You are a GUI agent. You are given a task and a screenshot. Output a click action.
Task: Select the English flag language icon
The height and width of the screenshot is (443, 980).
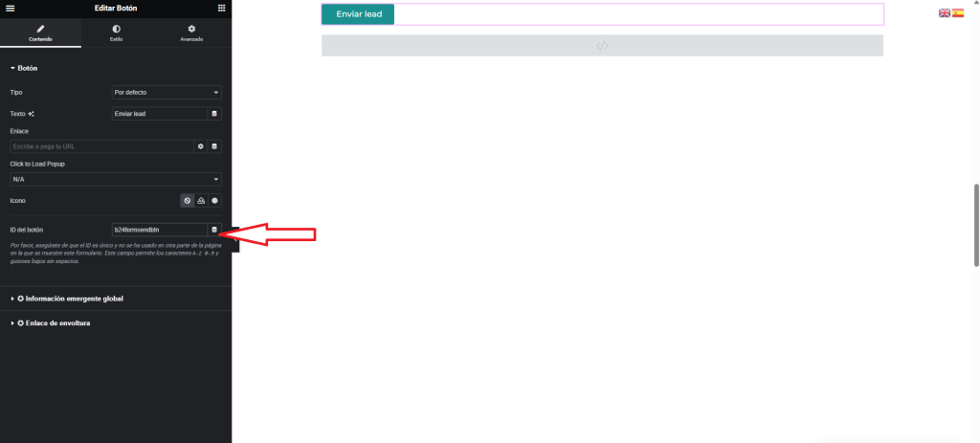pos(944,13)
